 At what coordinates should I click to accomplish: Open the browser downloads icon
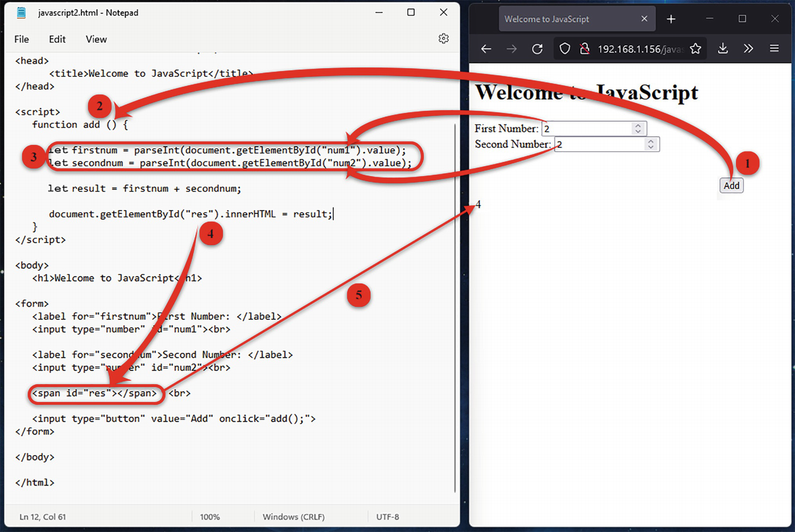723,49
